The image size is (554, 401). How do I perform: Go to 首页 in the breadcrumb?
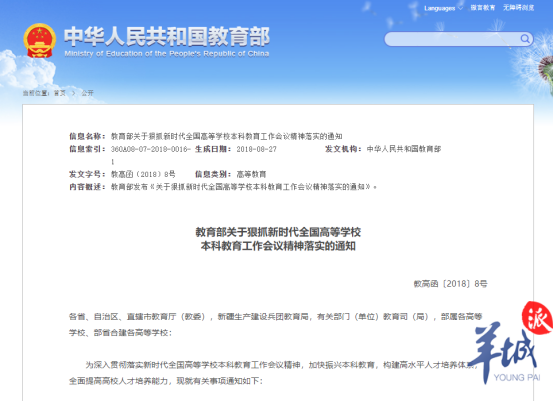60,93
